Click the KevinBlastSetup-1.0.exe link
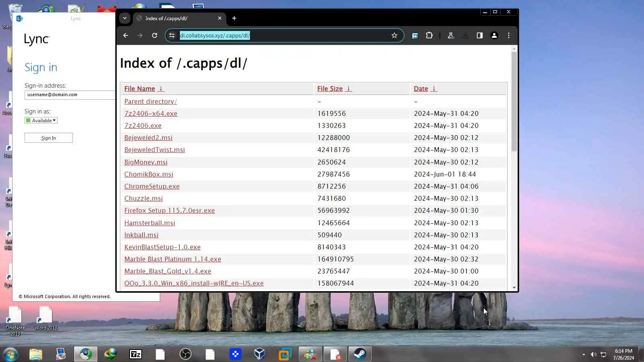Screen dimensions: 644x362 (x=163, y=247)
